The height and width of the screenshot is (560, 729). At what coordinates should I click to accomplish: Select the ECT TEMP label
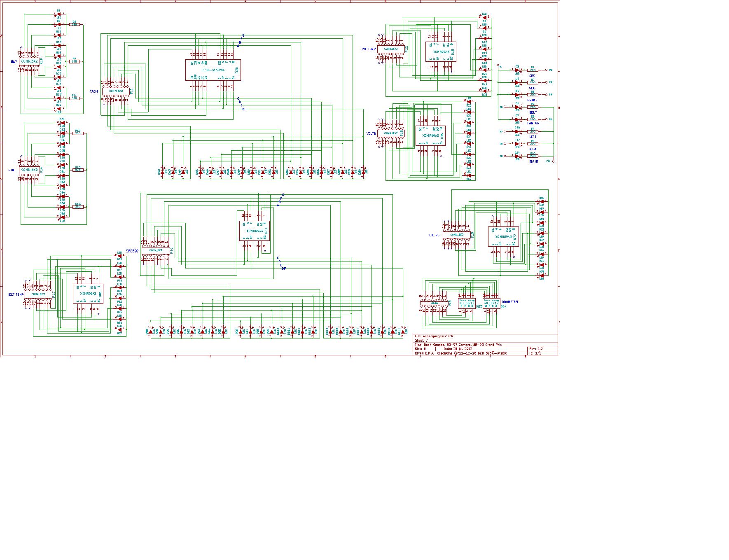[16, 294]
